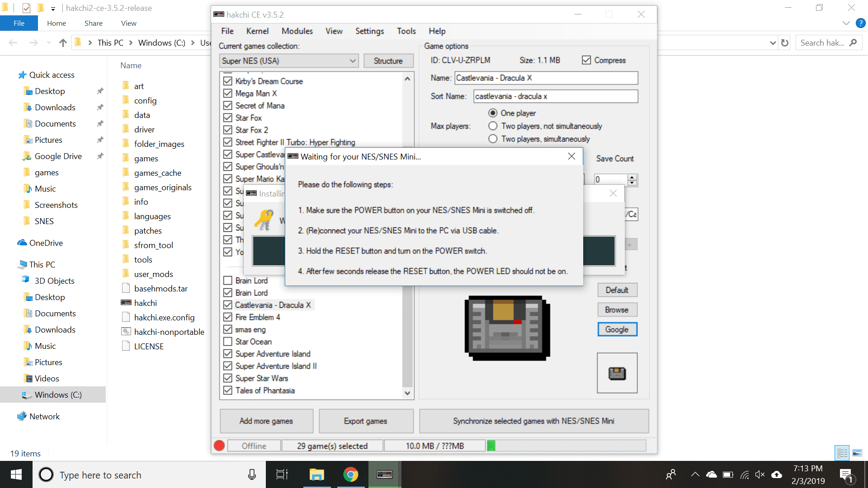Open 3D Objects under This PC
The height and width of the screenshot is (488, 868).
(x=54, y=281)
